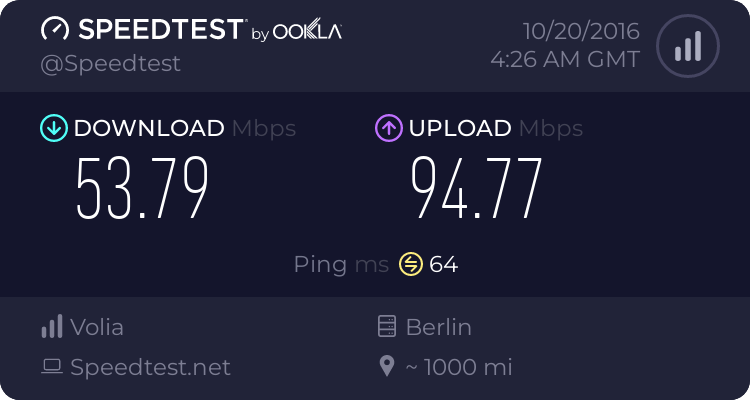Click the cyan download arrow icon

[54, 128]
